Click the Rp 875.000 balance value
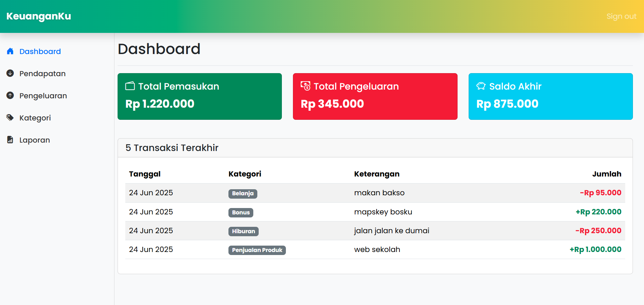 click(x=507, y=104)
